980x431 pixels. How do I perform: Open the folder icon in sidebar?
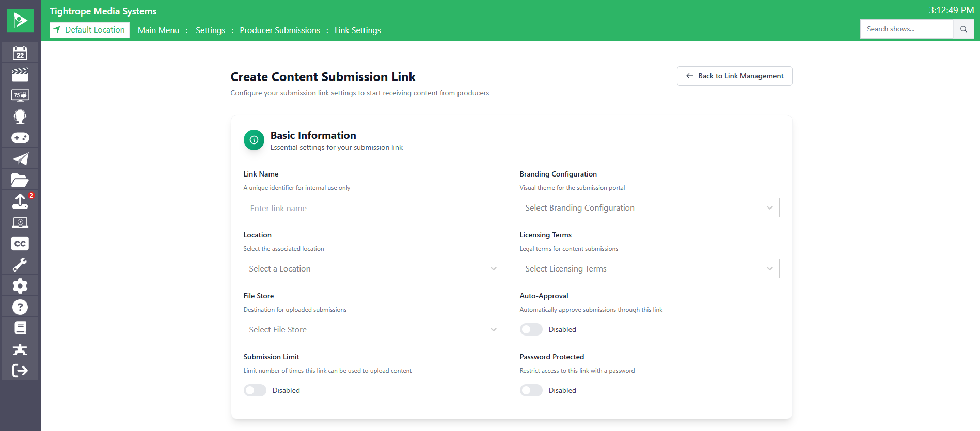20,180
